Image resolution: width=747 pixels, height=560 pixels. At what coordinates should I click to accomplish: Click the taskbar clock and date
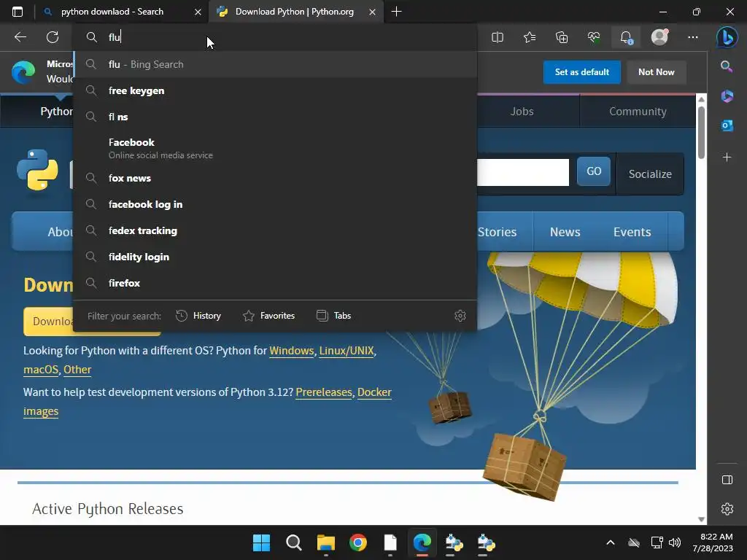pyautogui.click(x=713, y=542)
